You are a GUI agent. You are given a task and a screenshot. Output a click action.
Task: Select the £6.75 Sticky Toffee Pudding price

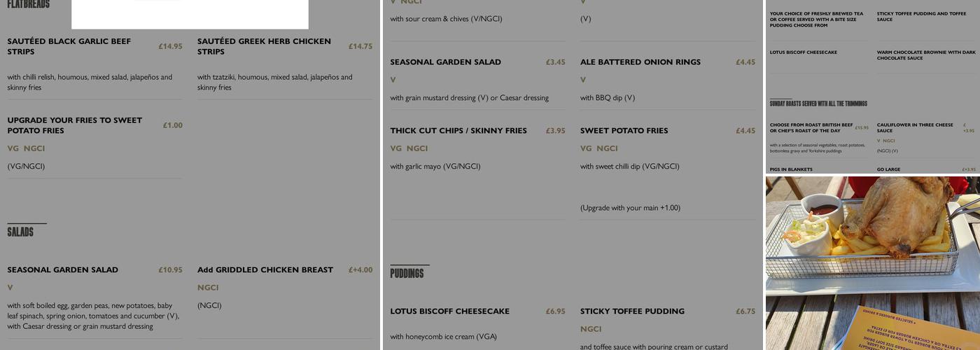(x=745, y=311)
